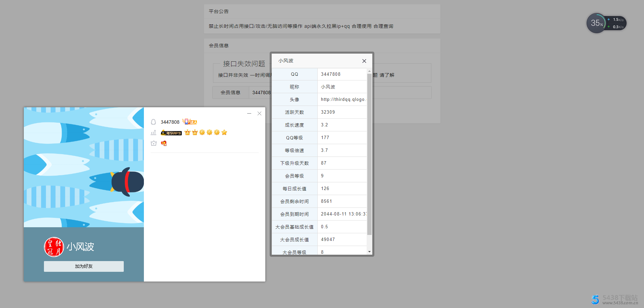Click the yellow star level icon

click(224, 132)
